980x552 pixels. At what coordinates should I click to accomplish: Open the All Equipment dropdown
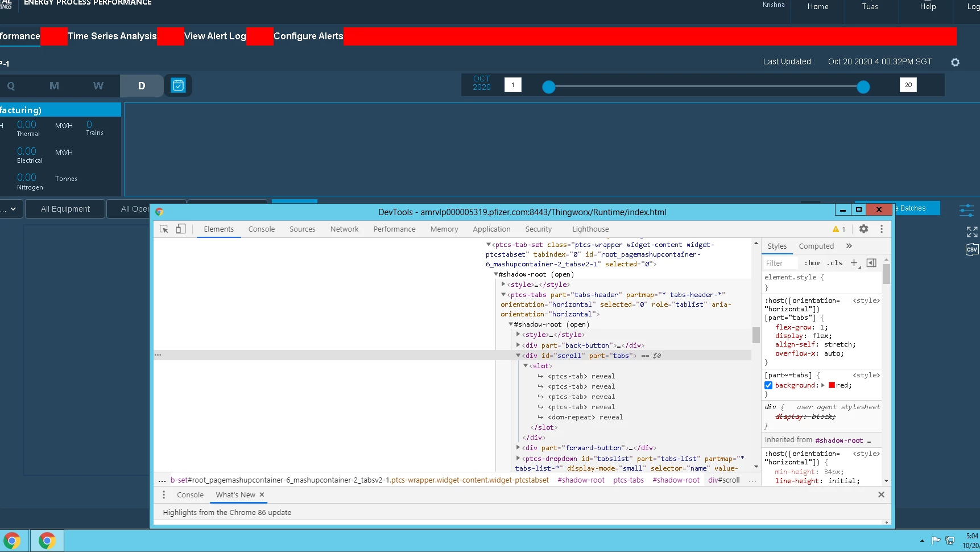(65, 209)
